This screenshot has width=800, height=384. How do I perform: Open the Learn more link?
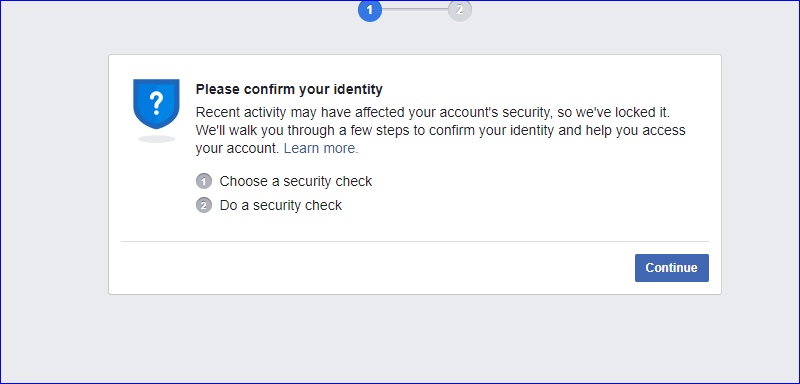pos(321,148)
